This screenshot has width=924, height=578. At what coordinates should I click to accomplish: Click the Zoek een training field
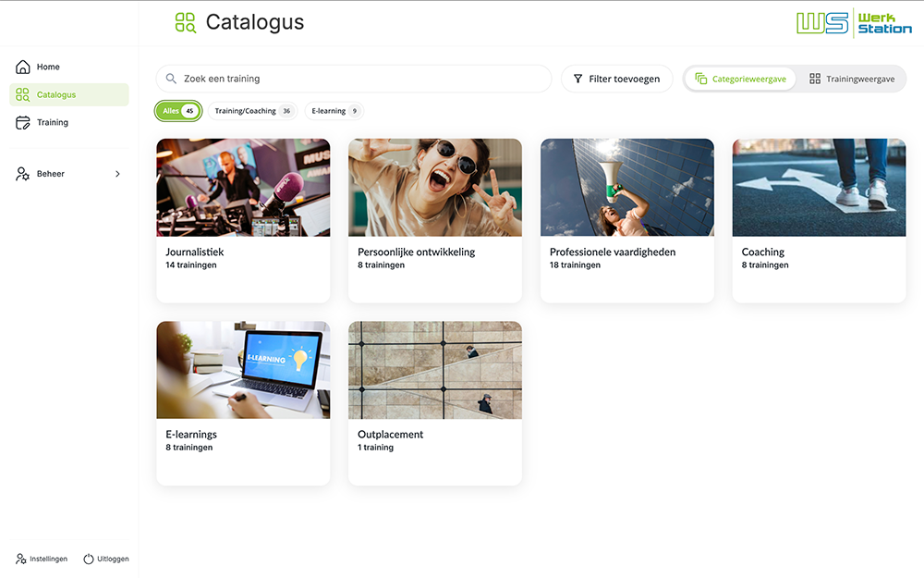click(354, 79)
